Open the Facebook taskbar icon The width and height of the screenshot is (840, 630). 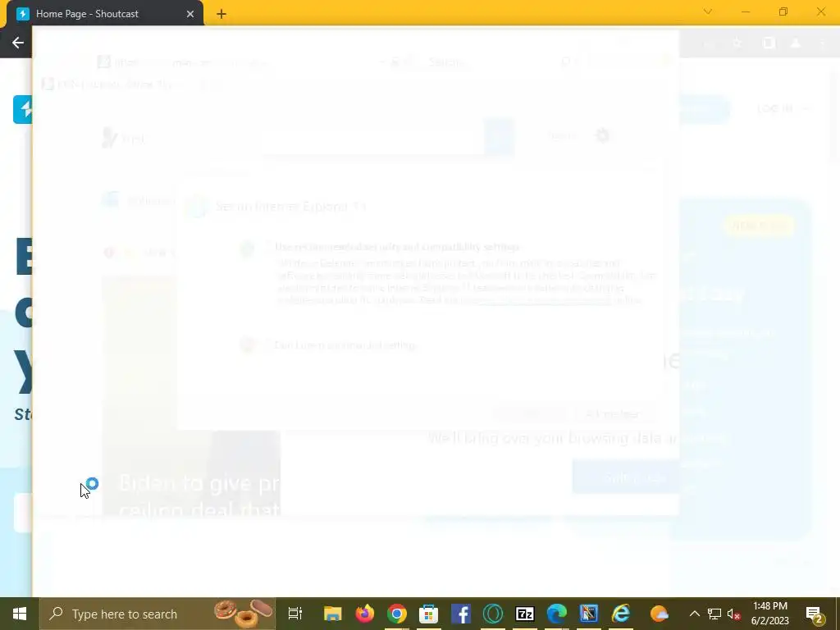(x=461, y=614)
